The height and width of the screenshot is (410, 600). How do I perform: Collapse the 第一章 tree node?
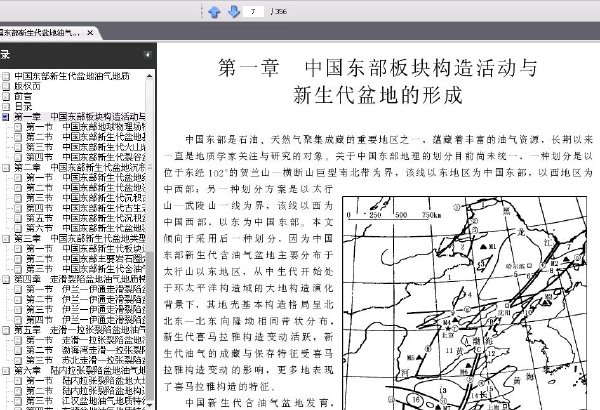[6, 117]
